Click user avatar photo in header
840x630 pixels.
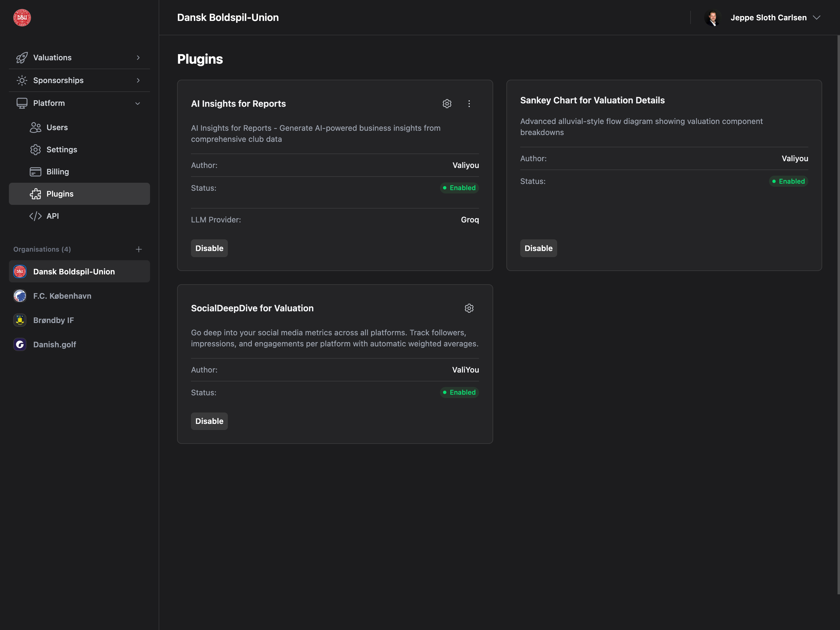[x=713, y=18]
